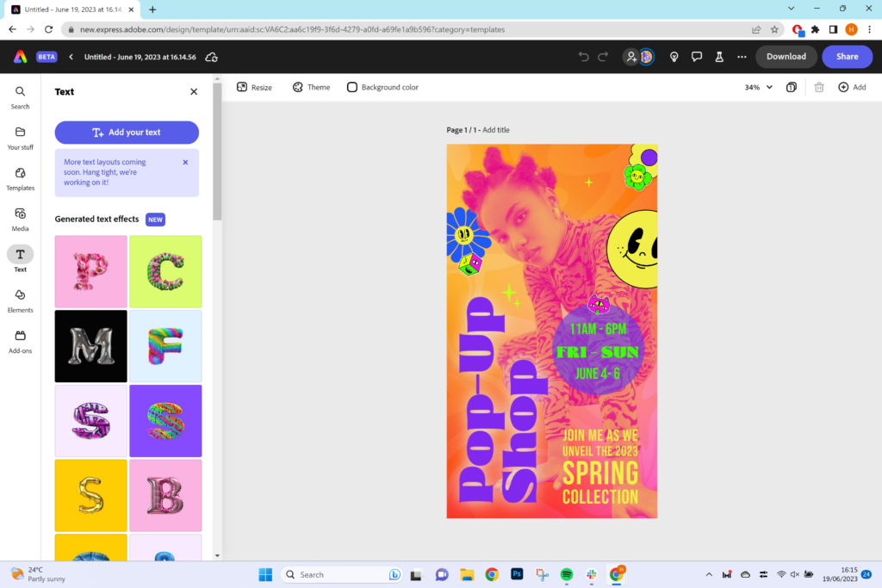Screen dimensions: 882x588
Task: Dismiss the 'More text layouts coming soon' notice
Action: (x=185, y=162)
